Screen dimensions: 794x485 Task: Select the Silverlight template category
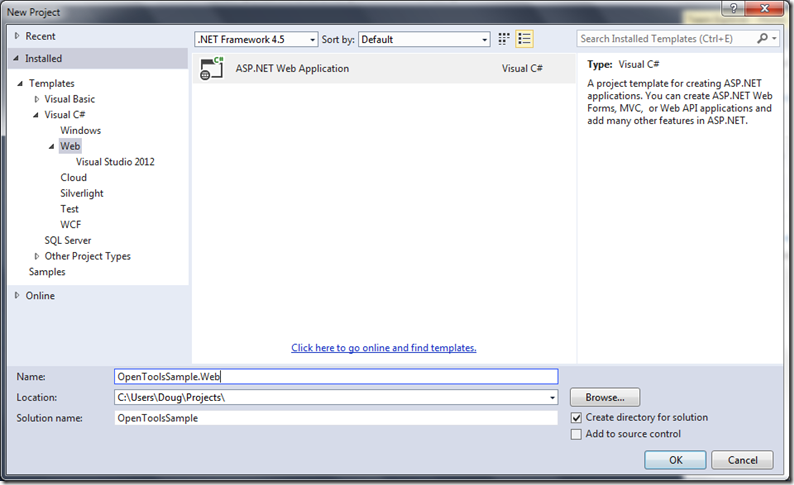(x=82, y=193)
